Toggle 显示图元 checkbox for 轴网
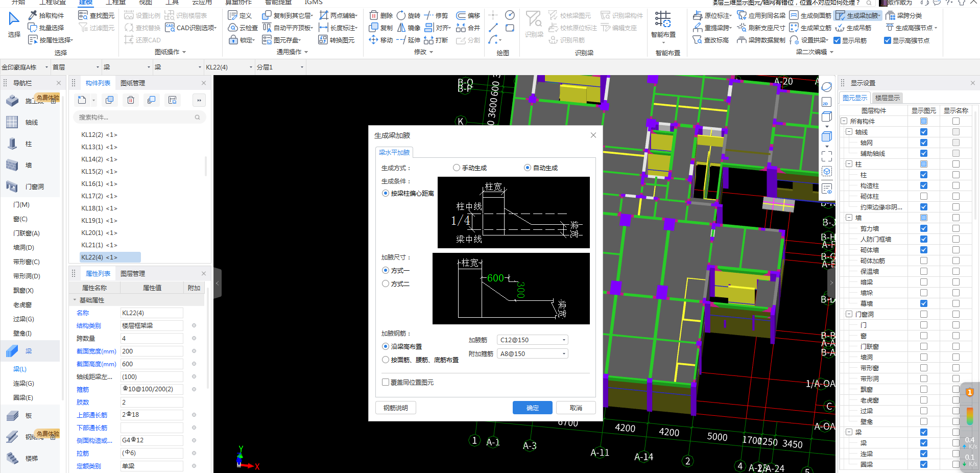980x473 pixels. [924, 143]
